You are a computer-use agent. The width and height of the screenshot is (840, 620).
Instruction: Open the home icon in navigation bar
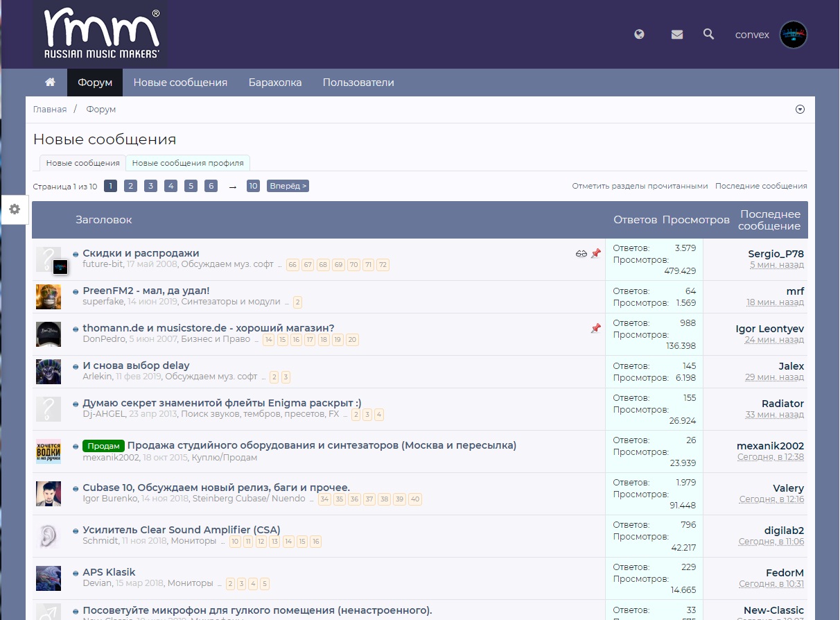50,82
